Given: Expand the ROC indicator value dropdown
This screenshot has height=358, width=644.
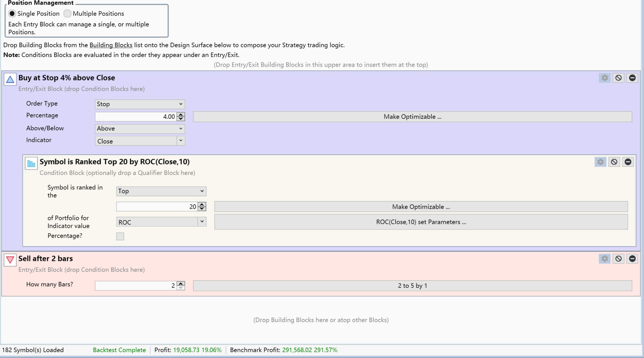Looking at the screenshot, I should tap(202, 222).
